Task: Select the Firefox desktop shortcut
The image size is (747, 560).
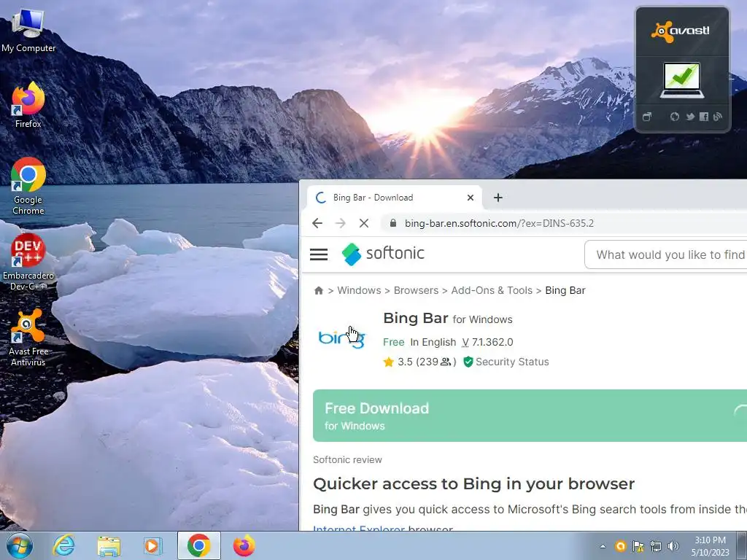Action: tap(28, 106)
